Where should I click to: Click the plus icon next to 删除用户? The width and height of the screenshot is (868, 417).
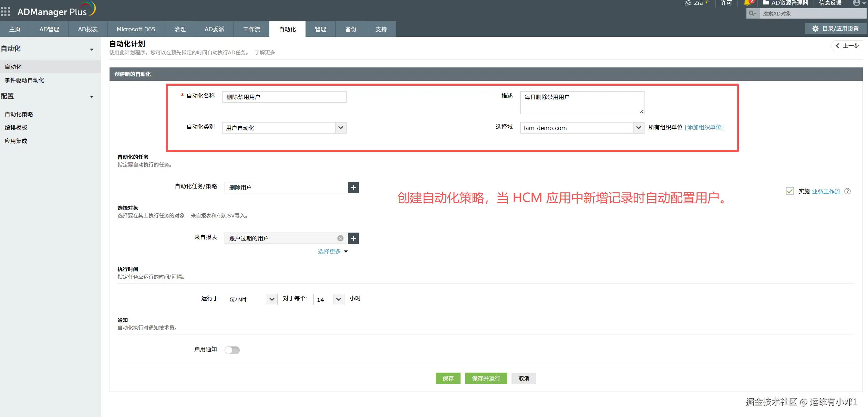coord(353,188)
